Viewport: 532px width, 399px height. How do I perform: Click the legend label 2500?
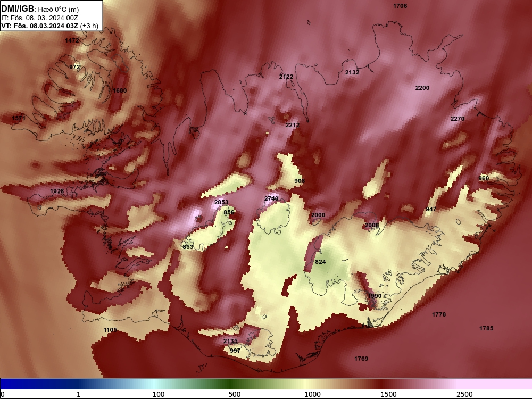click(464, 394)
